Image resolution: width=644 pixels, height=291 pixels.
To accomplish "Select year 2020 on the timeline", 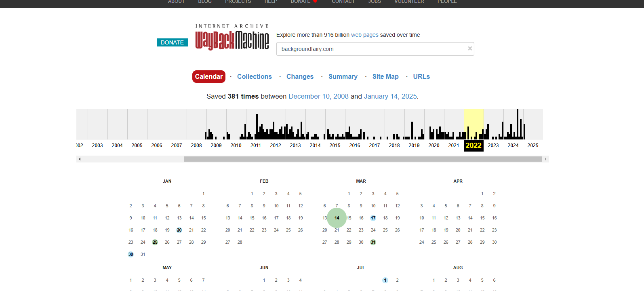I will click(434, 145).
